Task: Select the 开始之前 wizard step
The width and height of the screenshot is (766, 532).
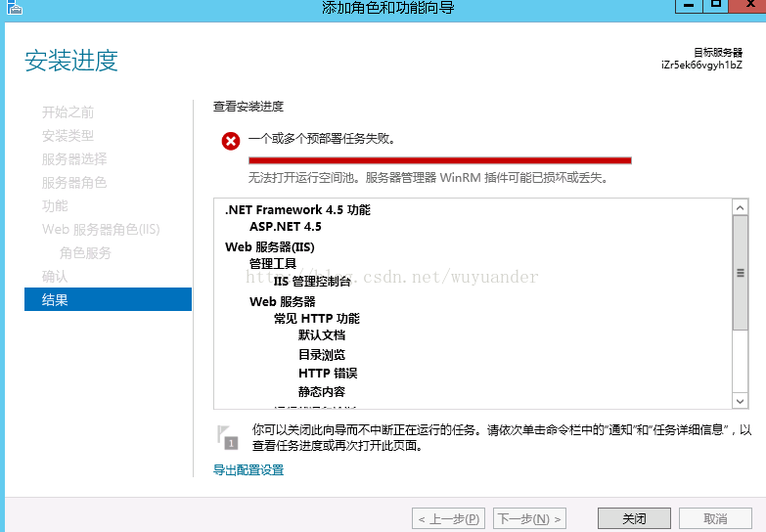Action: [68, 112]
